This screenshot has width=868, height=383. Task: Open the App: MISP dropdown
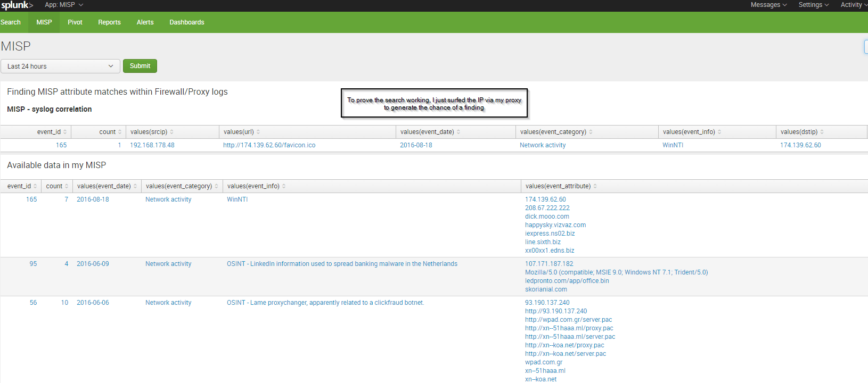pos(64,5)
